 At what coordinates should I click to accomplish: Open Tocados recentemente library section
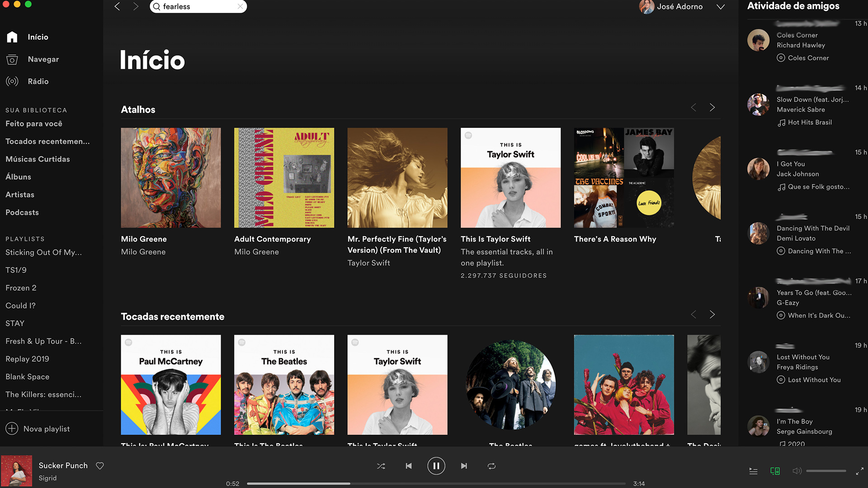click(x=47, y=141)
